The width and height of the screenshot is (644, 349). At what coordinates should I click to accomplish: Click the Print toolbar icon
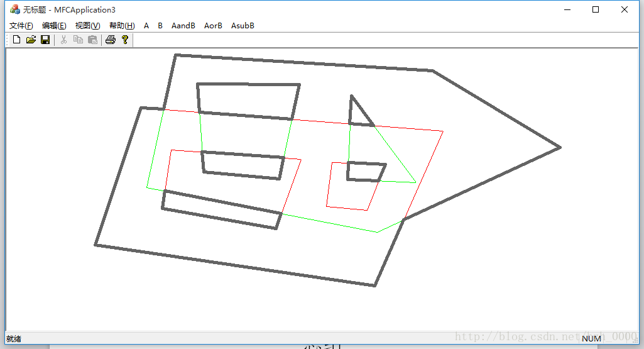[x=111, y=40]
